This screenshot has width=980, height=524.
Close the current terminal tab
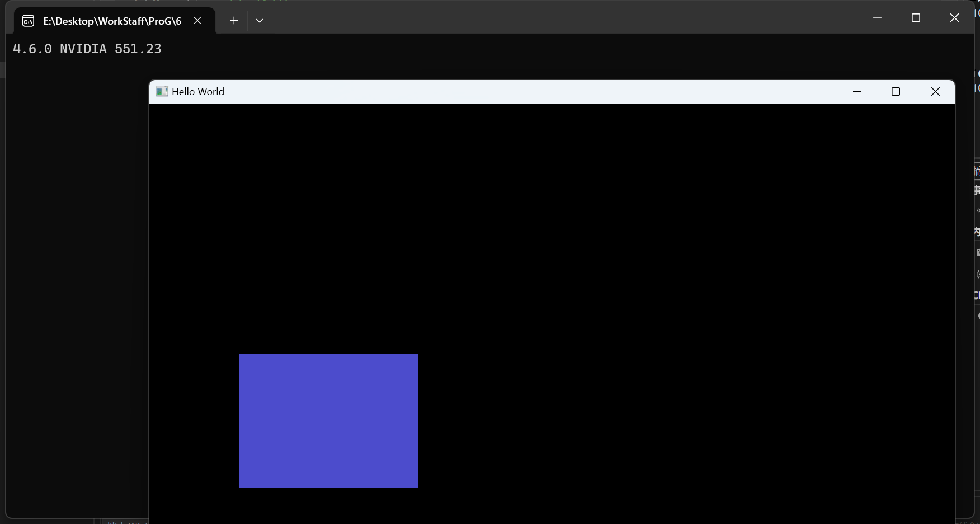197,20
